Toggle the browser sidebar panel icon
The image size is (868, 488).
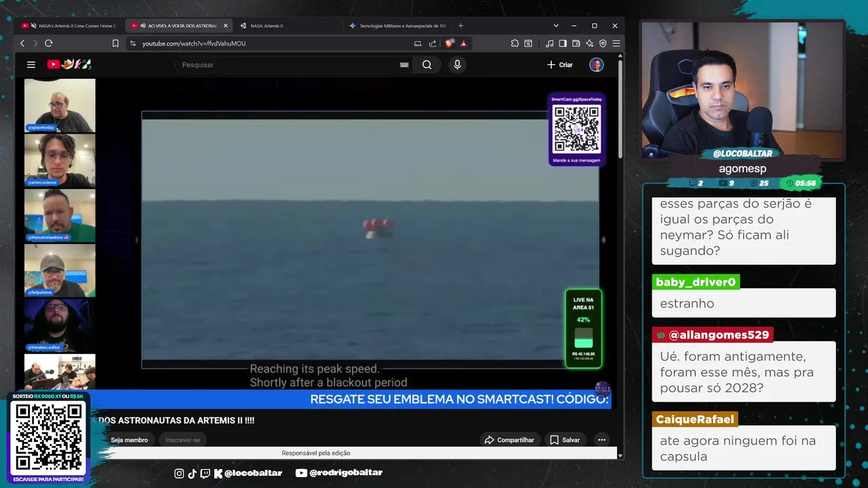point(562,43)
